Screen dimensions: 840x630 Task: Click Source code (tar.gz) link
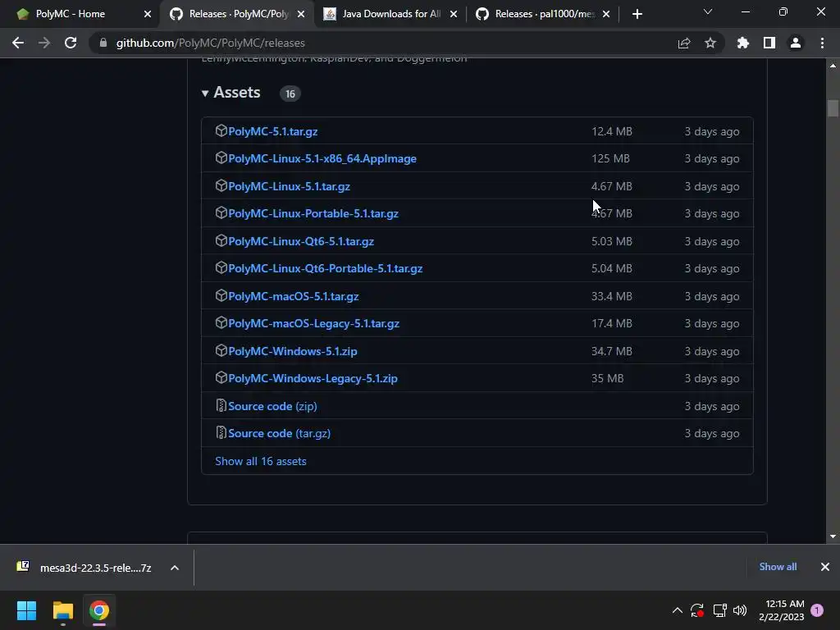[x=279, y=433]
